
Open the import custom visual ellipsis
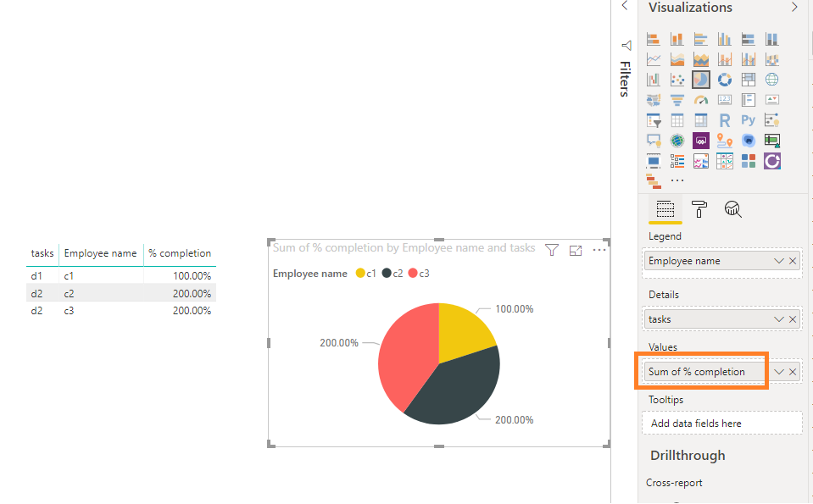coord(677,180)
